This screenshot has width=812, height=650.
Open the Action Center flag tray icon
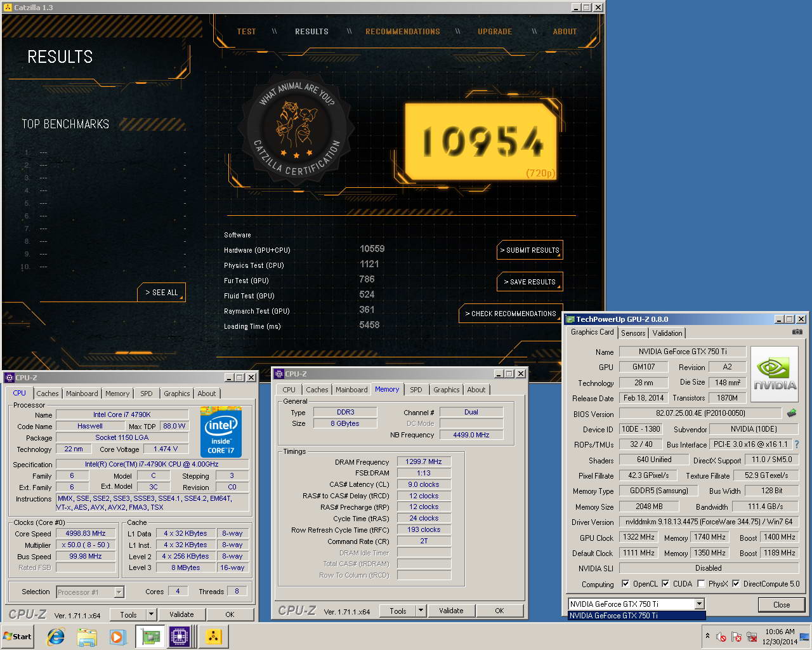click(737, 637)
